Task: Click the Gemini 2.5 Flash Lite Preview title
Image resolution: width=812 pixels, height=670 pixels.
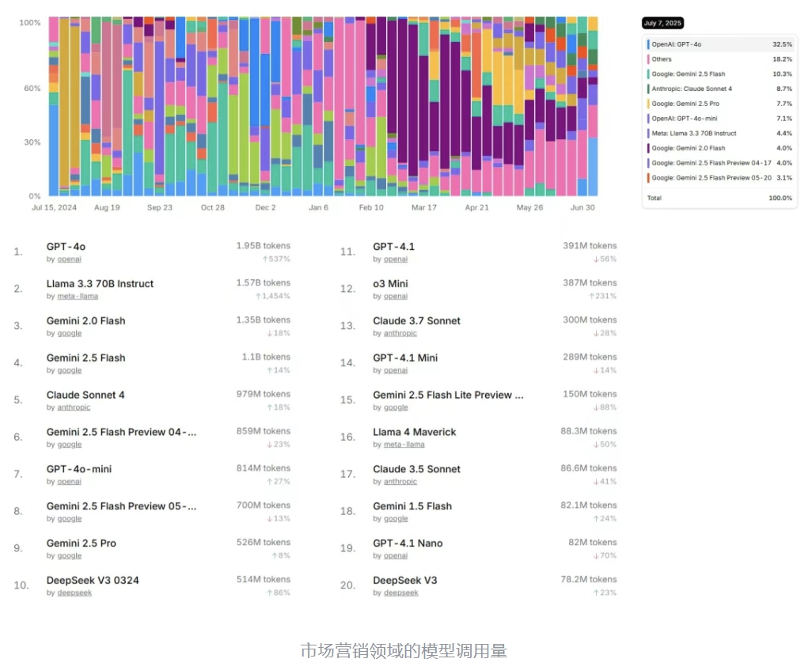Action: (448, 395)
